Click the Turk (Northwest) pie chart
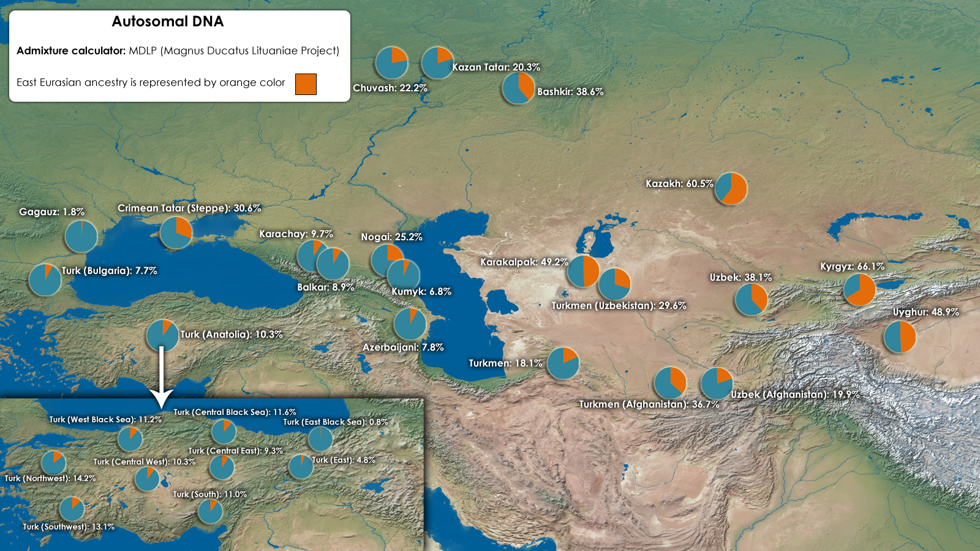This screenshot has width=980, height=551. pyautogui.click(x=53, y=463)
